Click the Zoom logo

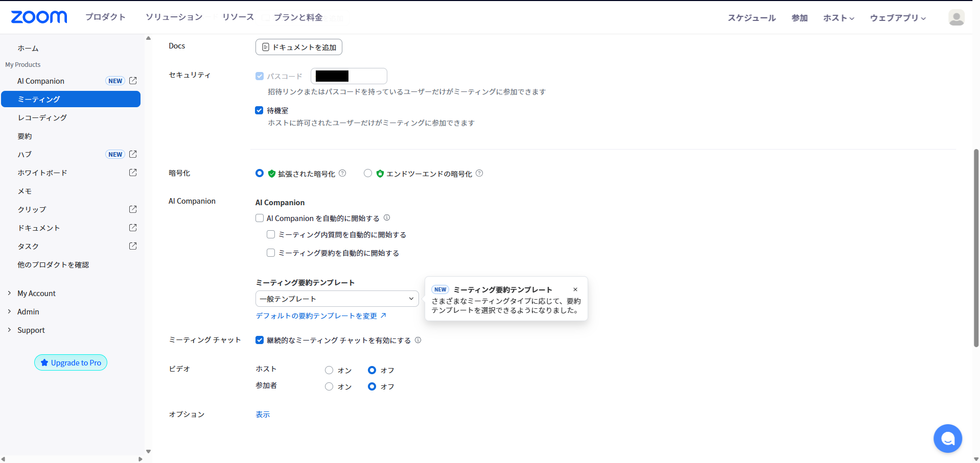(38, 16)
